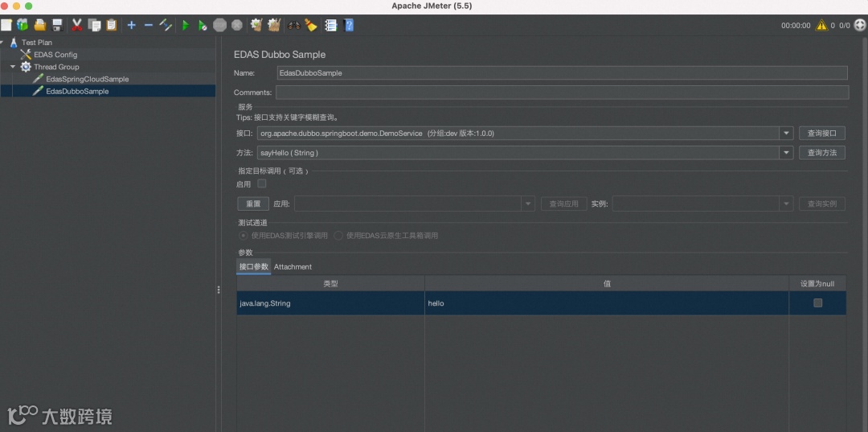Screen dimensions: 868x432
Task: Clear results with single broom-gear icon
Action: click(256, 25)
